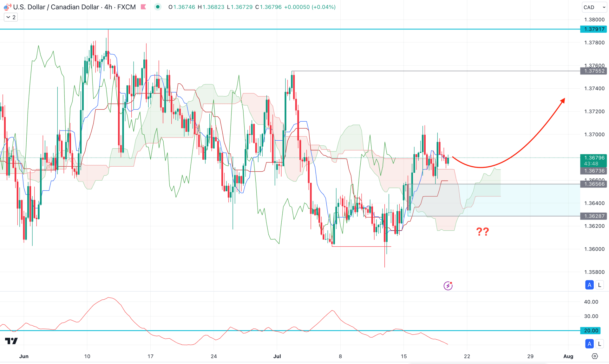Click the indicator 20.00 level label

click(591, 330)
